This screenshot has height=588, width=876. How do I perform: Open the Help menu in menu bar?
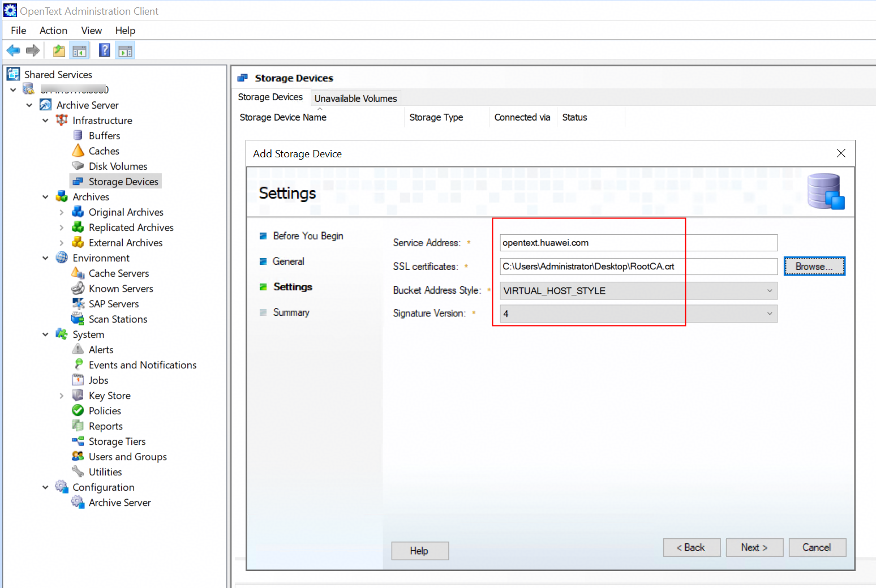pos(125,31)
